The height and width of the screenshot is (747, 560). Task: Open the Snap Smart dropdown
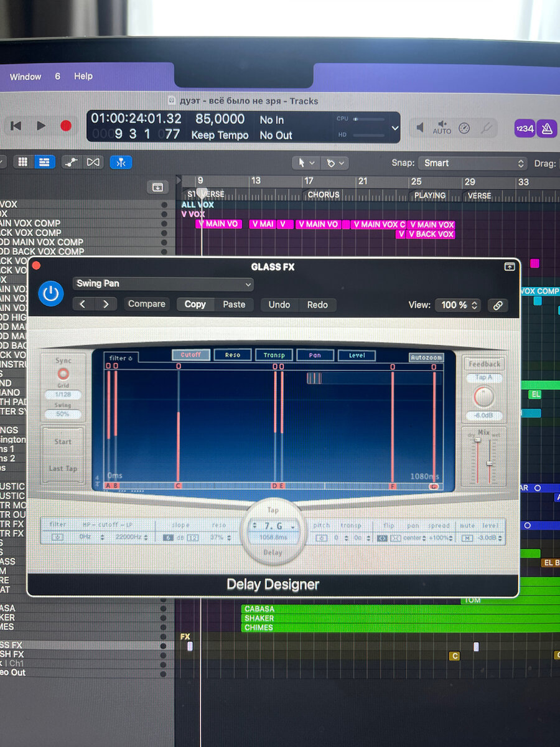[x=473, y=163]
